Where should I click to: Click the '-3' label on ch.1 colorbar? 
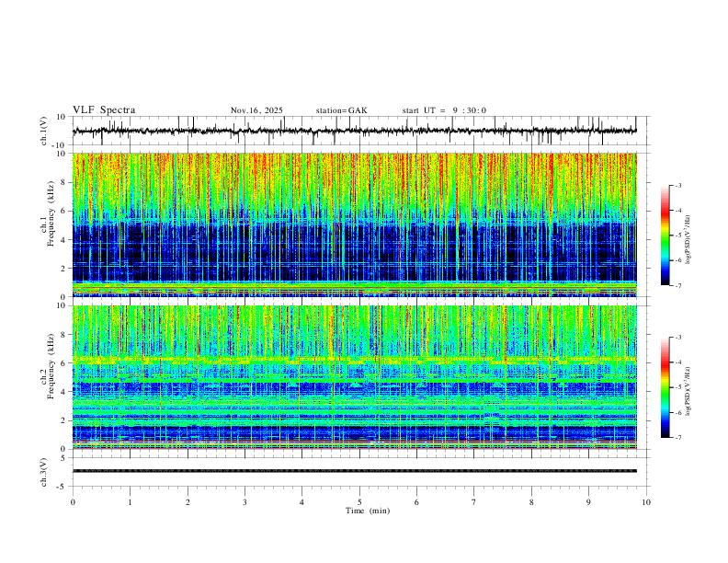coord(677,185)
